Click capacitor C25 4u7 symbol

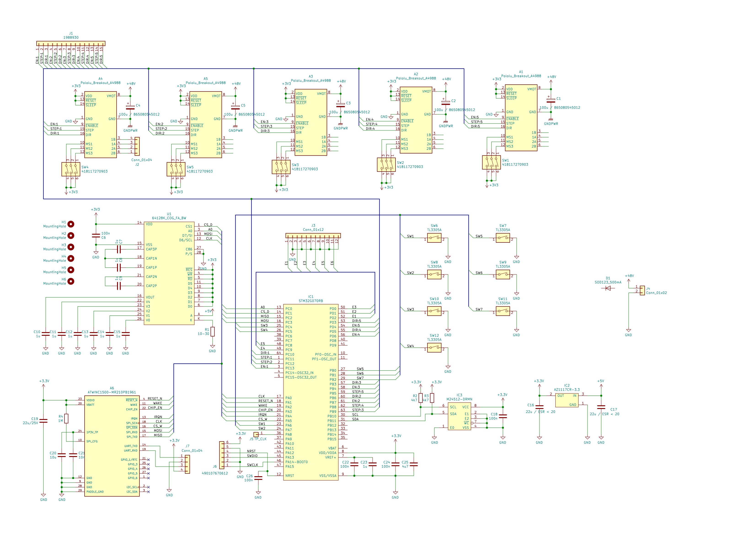pos(414,464)
